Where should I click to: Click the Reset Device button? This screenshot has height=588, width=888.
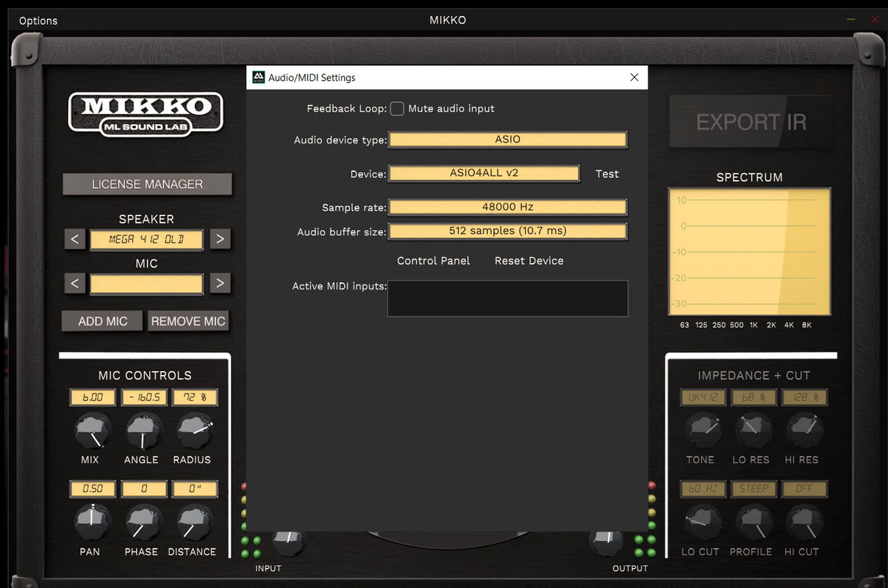[x=529, y=261]
